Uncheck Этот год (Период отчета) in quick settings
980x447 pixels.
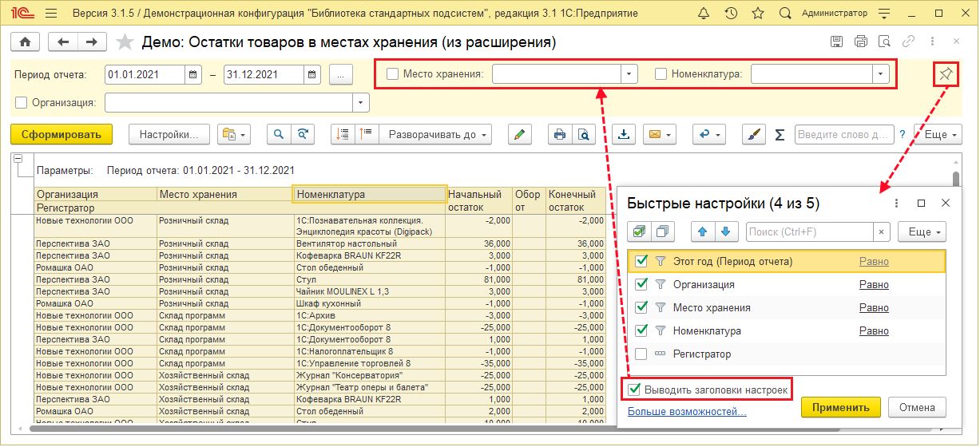(641, 261)
